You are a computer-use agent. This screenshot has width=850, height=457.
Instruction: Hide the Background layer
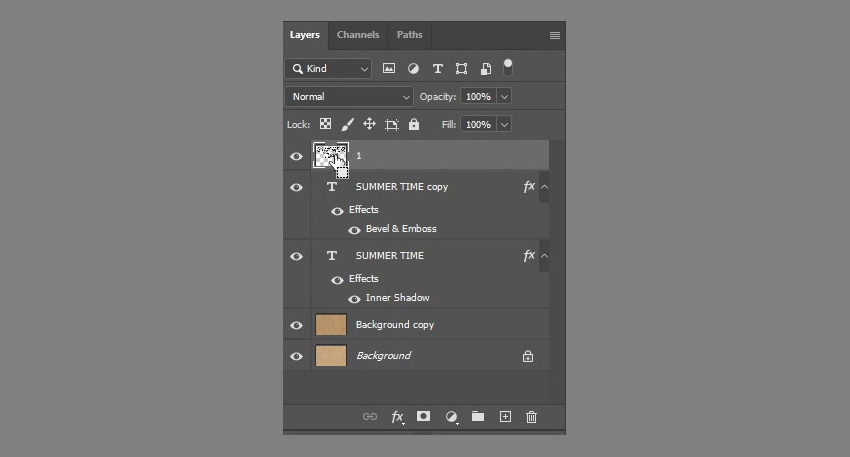point(296,356)
